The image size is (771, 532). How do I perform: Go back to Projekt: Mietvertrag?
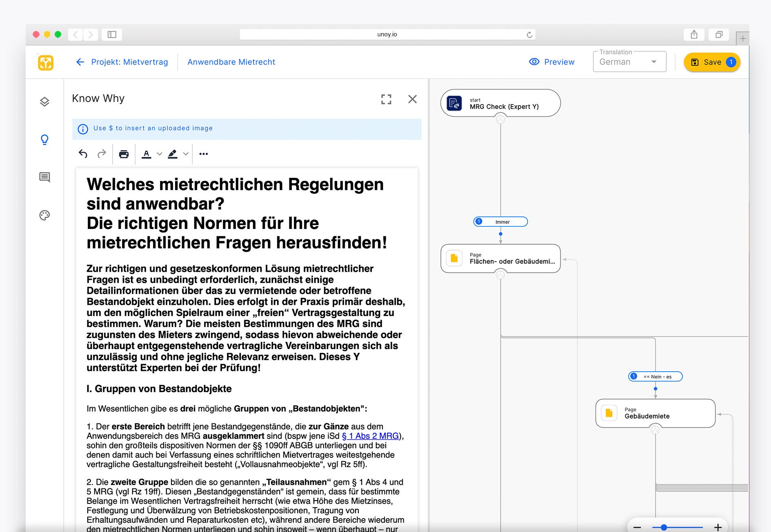coord(122,62)
